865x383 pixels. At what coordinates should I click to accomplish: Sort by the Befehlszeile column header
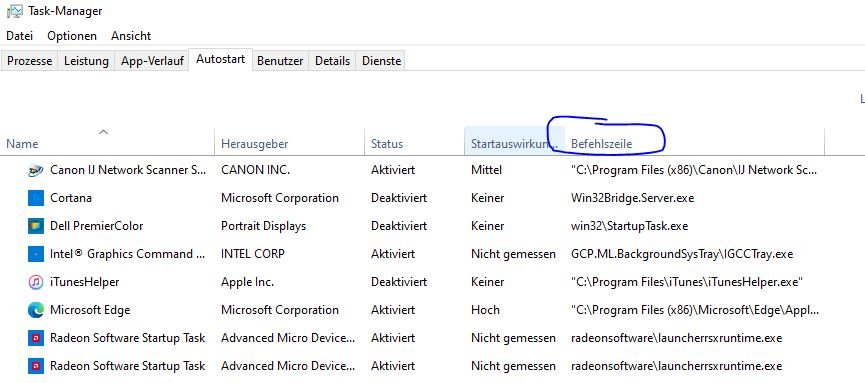pos(695,141)
